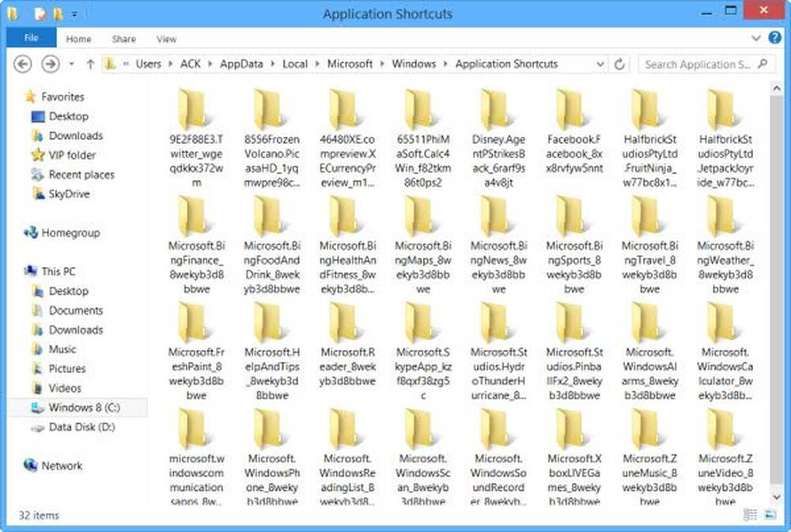Open the Microsoft.ZuneMusic folder

[x=649, y=456]
